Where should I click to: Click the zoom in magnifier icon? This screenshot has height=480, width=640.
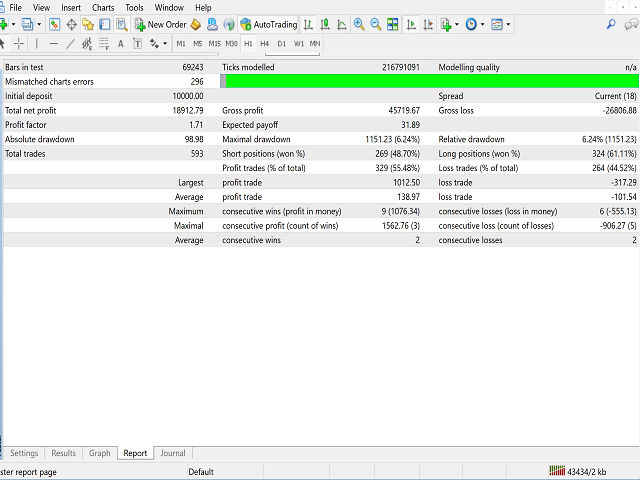click(x=359, y=24)
